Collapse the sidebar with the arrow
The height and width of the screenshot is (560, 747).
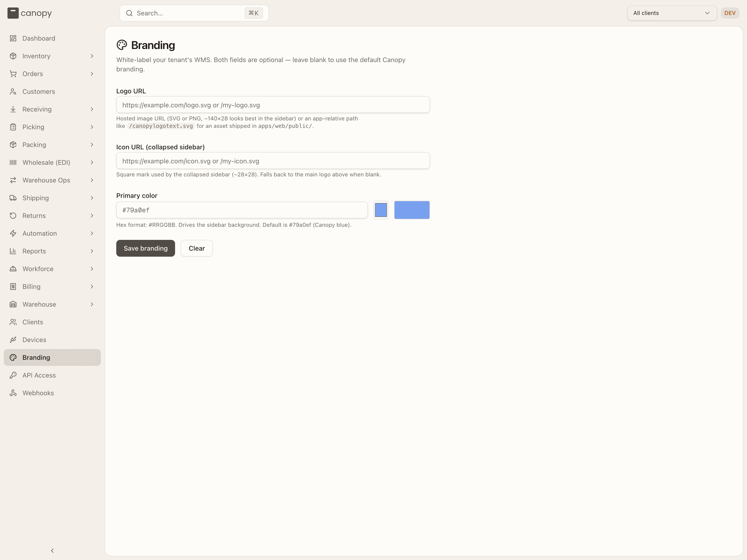pos(52,550)
